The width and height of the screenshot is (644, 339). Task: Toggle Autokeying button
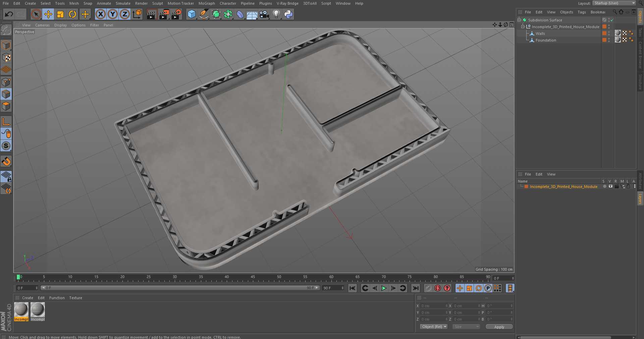point(438,288)
